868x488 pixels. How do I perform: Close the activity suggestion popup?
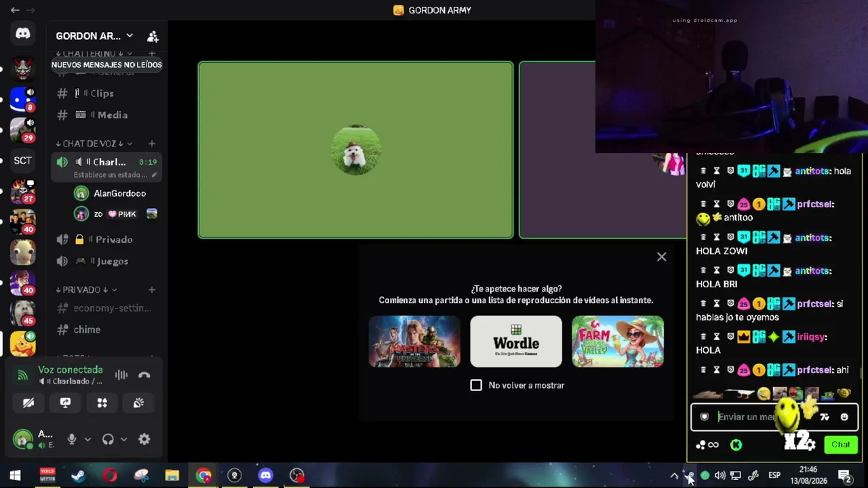(661, 257)
